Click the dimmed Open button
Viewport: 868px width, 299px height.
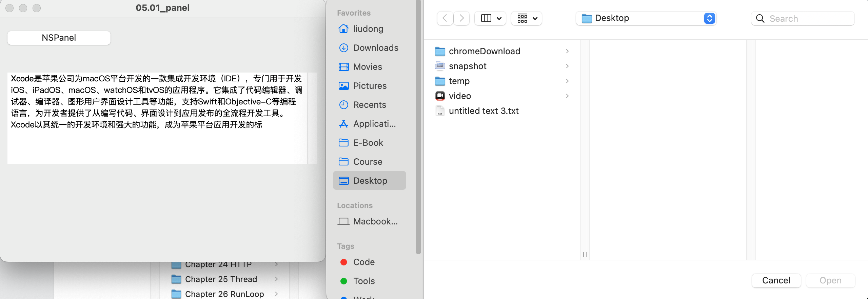[x=830, y=280]
